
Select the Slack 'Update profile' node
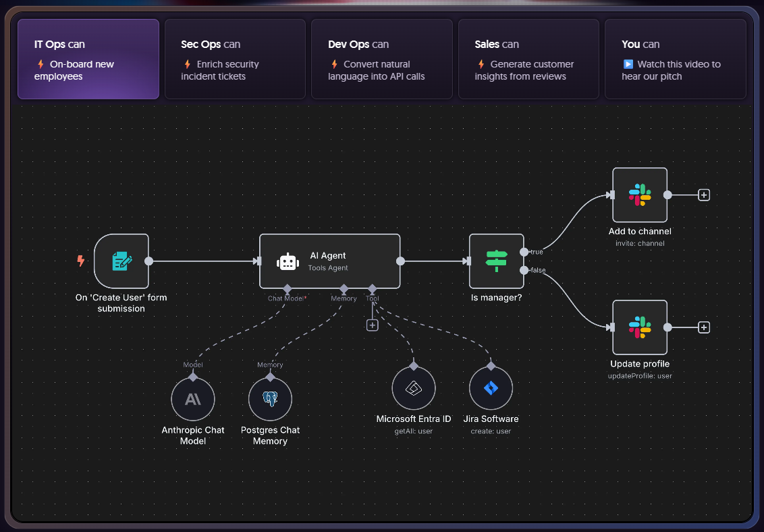[639, 327]
